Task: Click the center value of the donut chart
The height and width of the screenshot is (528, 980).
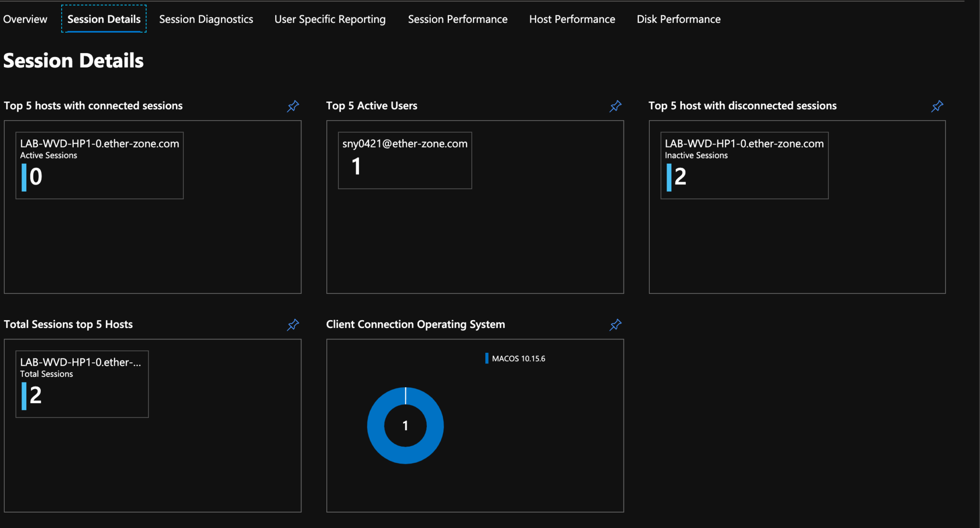Action: pyautogui.click(x=405, y=426)
